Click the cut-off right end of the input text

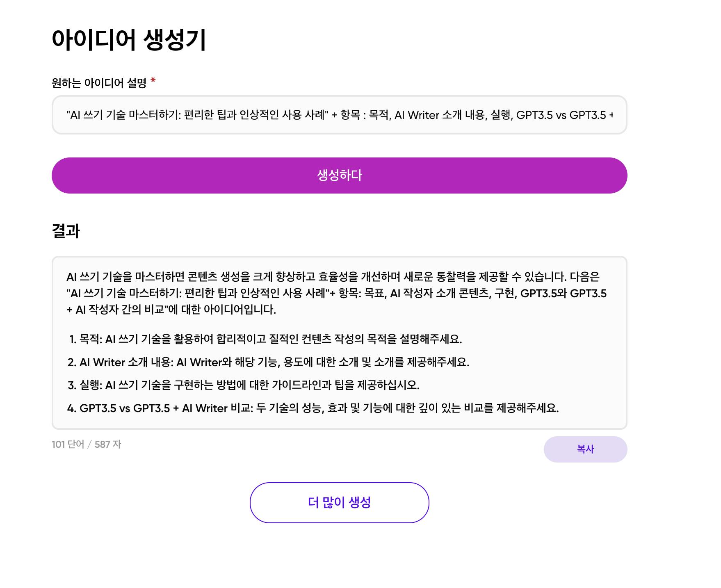[610, 115]
